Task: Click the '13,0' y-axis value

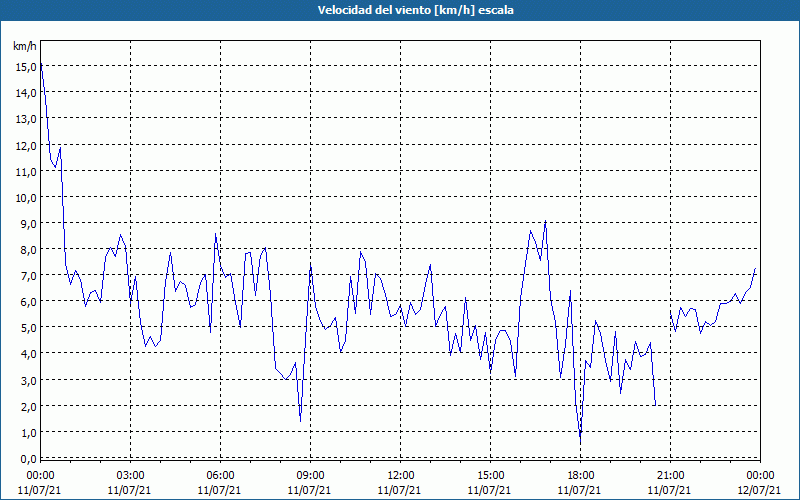Action: [26, 118]
